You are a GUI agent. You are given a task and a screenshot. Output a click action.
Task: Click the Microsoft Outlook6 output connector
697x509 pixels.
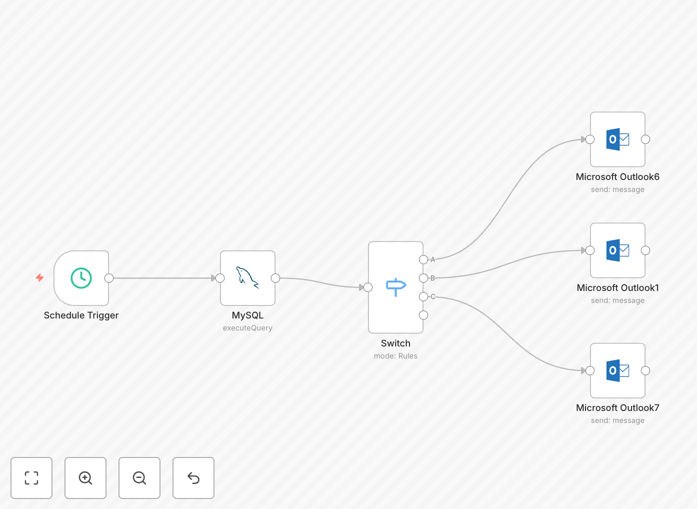click(x=645, y=139)
